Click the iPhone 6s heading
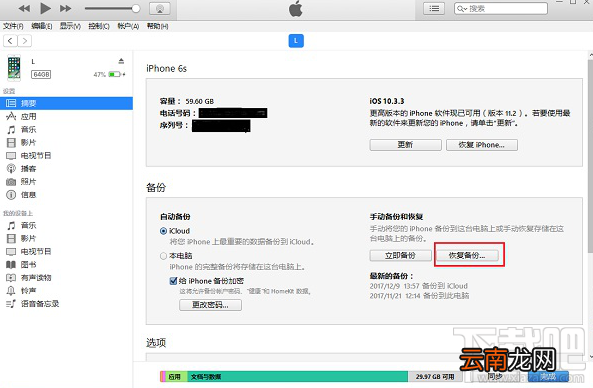Image resolution: width=593 pixels, height=388 pixels. (x=166, y=68)
